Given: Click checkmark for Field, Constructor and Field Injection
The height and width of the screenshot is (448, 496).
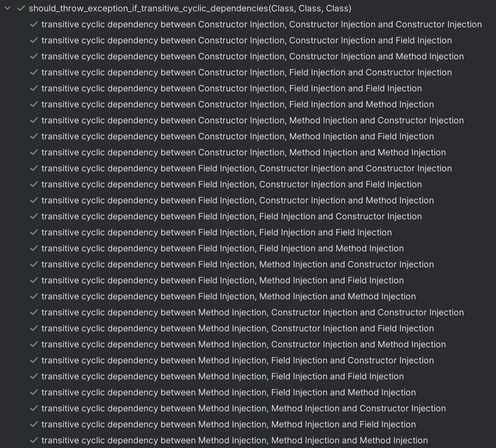Looking at the screenshot, I should tap(34, 184).
